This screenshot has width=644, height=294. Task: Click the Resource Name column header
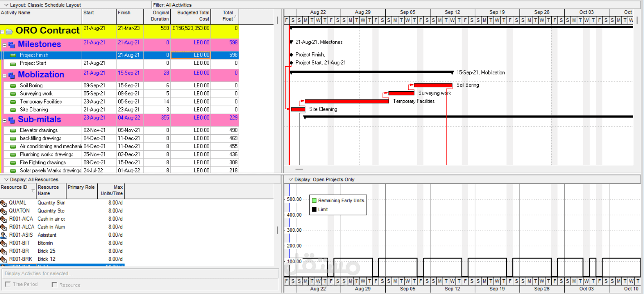click(51, 191)
